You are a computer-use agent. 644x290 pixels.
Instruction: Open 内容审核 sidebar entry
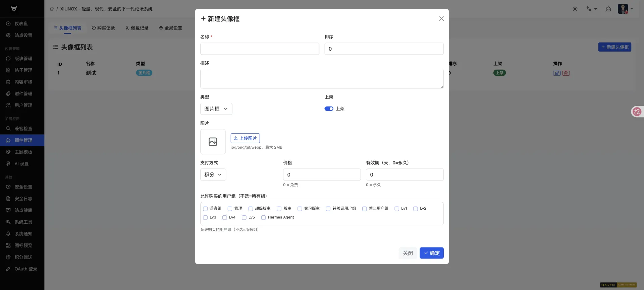coord(22,82)
